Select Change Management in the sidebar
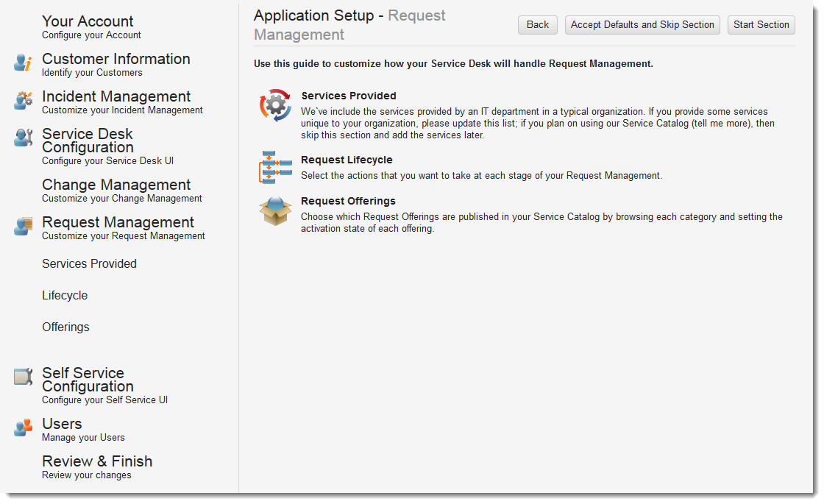Screen dimensions: 824x504 [x=116, y=184]
